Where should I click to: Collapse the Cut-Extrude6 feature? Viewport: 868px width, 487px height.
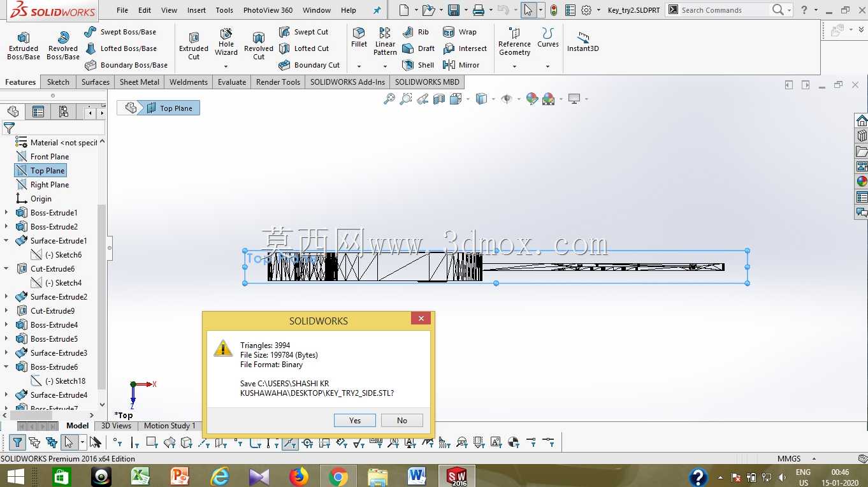tap(6, 269)
